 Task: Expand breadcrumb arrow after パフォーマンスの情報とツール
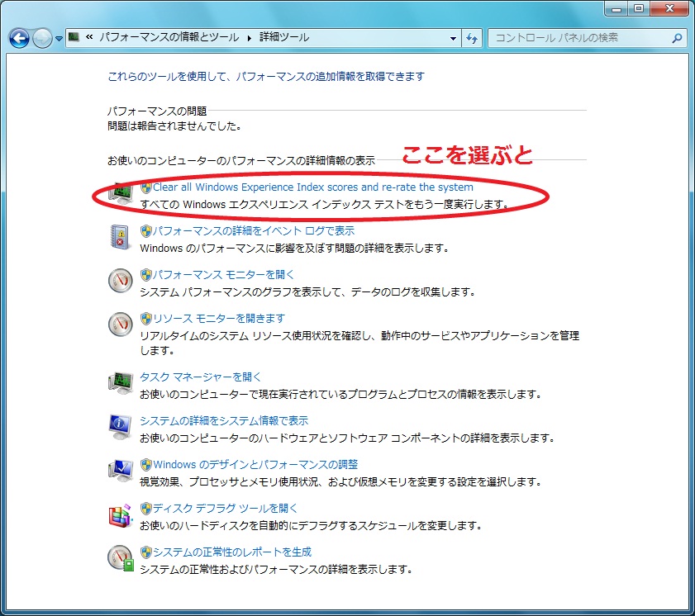(x=250, y=38)
